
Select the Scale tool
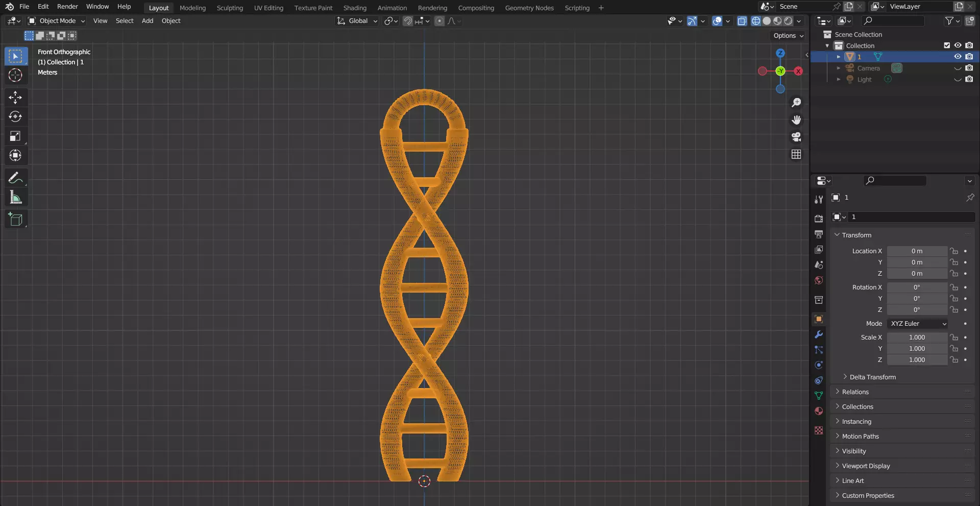pos(16,136)
